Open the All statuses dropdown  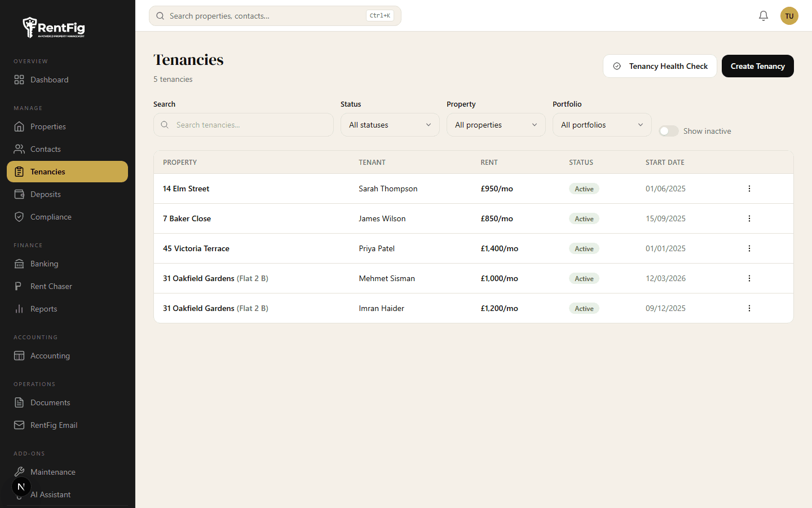390,125
